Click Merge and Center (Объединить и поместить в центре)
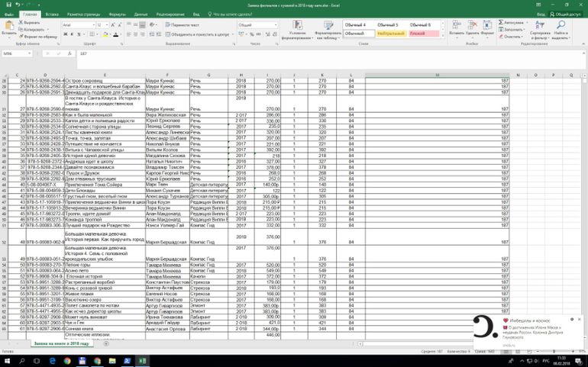The height and width of the screenshot is (367, 588). click(199, 34)
